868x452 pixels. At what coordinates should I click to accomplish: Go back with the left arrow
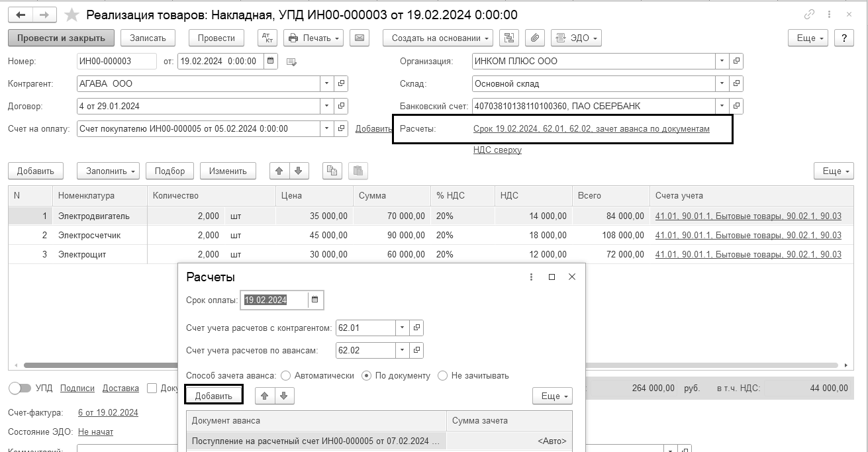[20, 15]
